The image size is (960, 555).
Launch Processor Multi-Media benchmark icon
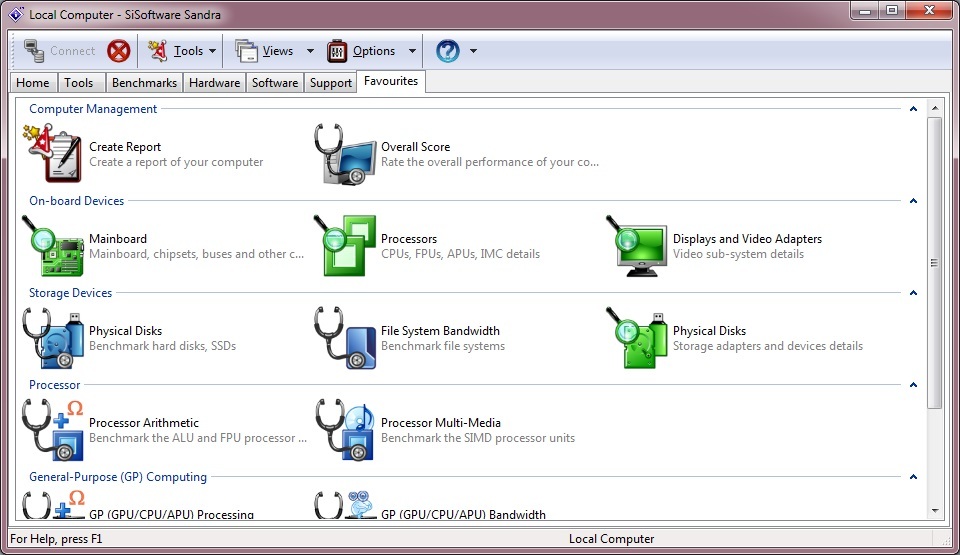click(345, 429)
